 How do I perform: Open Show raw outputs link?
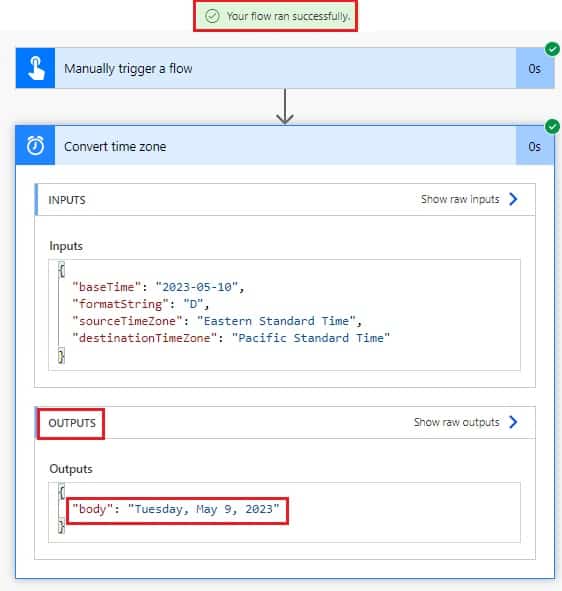coord(456,422)
